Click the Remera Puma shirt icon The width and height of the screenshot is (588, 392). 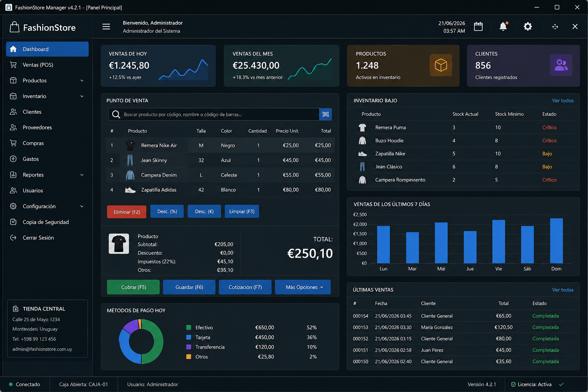363,127
